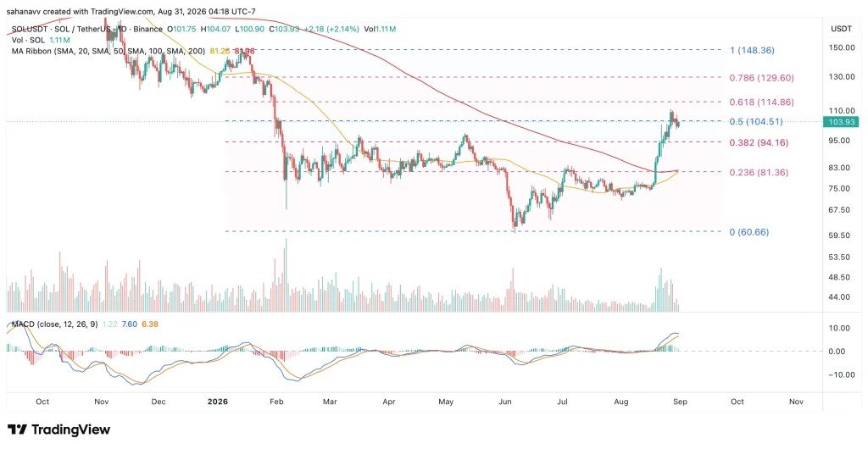
Task: Click the 103.93 current price tag
Action: [x=843, y=122]
